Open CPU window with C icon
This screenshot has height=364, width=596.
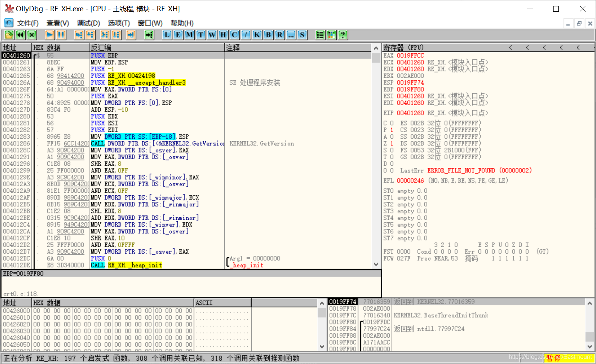click(x=234, y=35)
